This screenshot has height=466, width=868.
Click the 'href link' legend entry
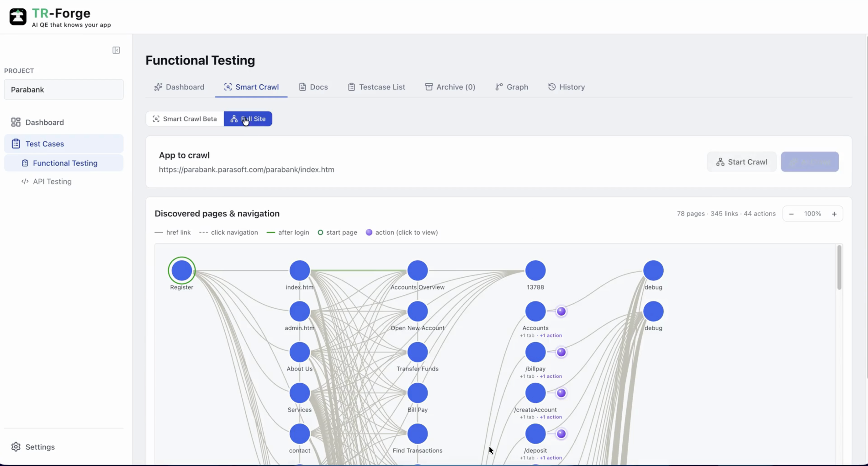(173, 232)
